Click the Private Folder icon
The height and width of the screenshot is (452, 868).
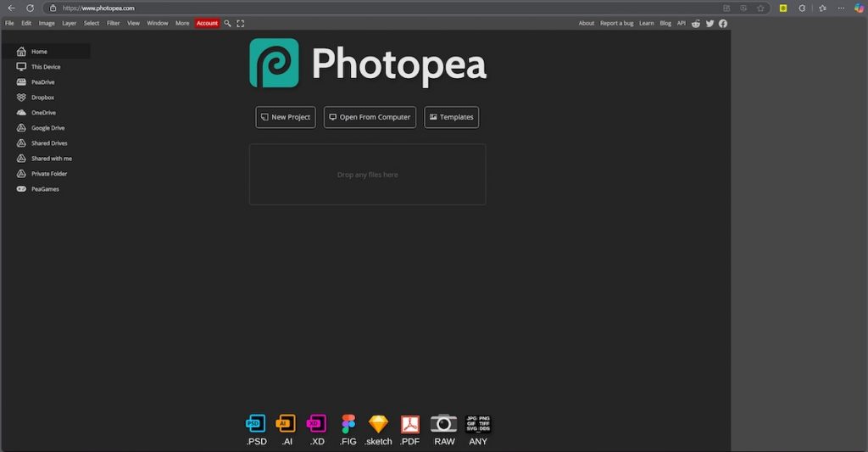point(21,173)
